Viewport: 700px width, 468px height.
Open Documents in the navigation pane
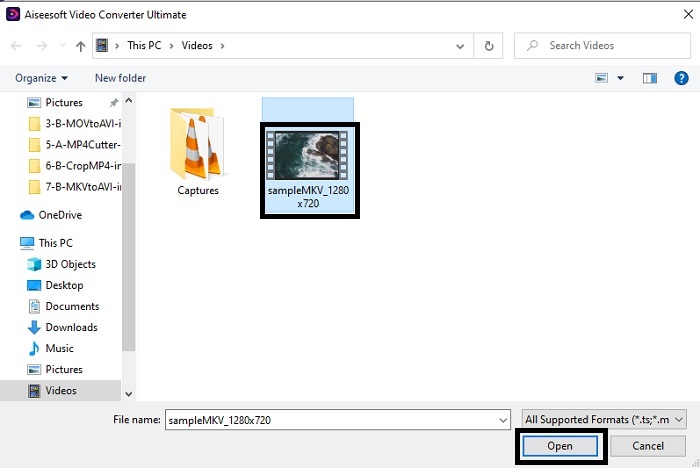tap(63, 306)
